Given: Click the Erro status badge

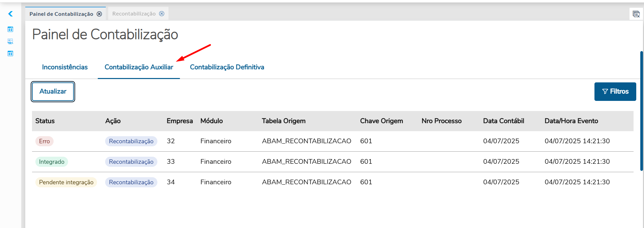Looking at the screenshot, I should (44, 141).
